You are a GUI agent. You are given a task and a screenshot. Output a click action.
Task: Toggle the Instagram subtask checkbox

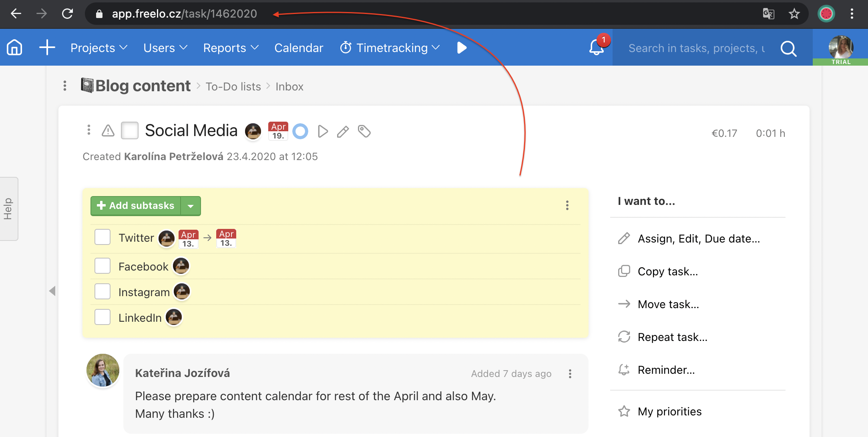coord(102,291)
